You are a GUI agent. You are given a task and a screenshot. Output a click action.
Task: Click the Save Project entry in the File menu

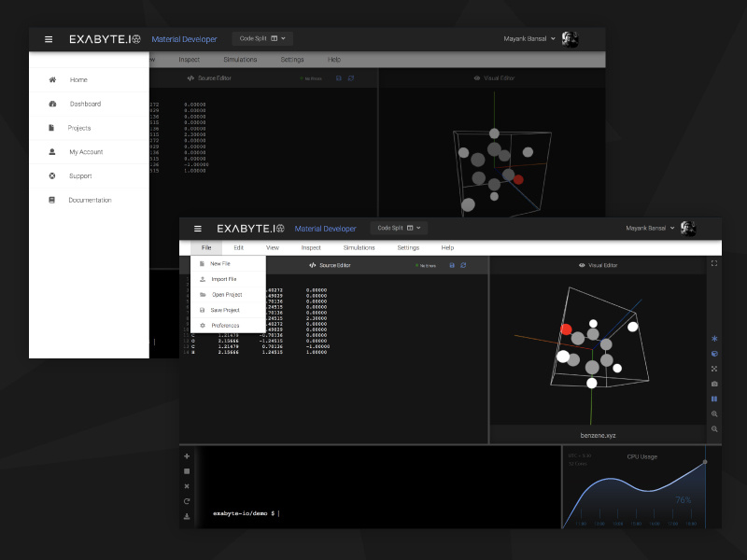pos(225,309)
